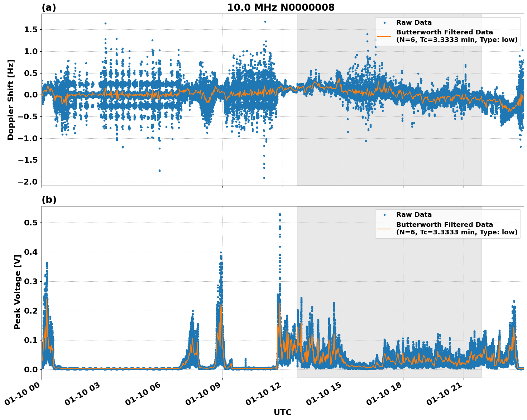Click the lowest Doppler outlier near -2.0 Hz
Image resolution: width=527 pixels, height=420 pixels.
click(264, 177)
